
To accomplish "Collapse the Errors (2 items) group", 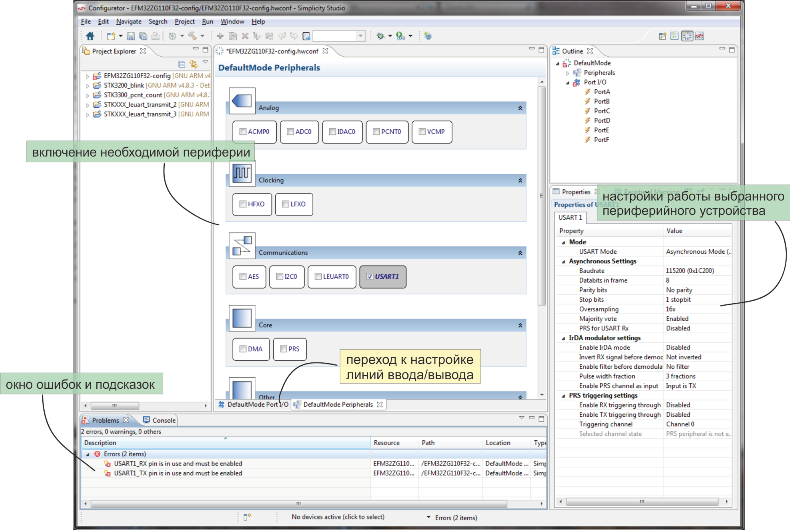I will (86, 454).
